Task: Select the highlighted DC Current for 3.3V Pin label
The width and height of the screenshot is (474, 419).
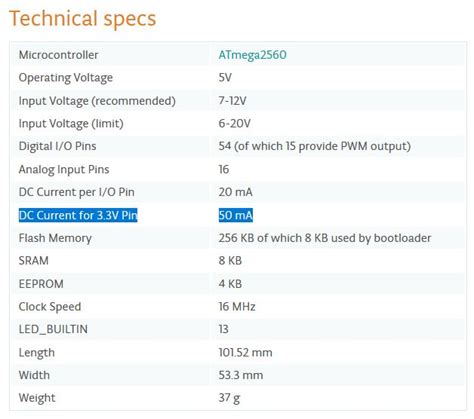Action: click(x=78, y=215)
